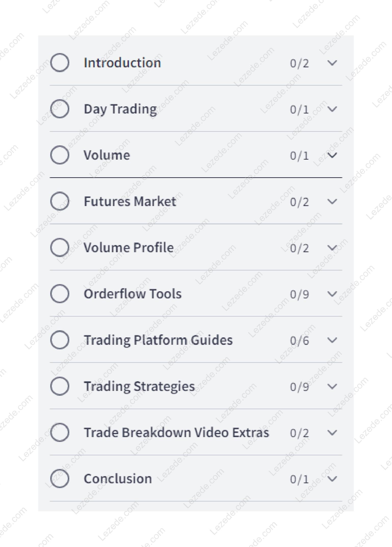Image resolution: width=392 pixels, height=547 pixels.
Task: Toggle the Day Trading completion circle
Action: pyautogui.click(x=60, y=109)
